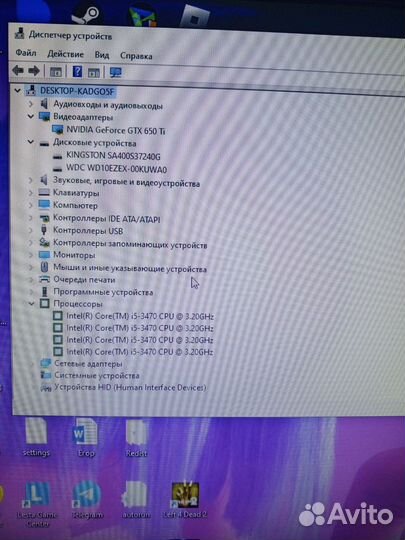Open the Left 4 Dead 2 desktop icon

coord(185,500)
